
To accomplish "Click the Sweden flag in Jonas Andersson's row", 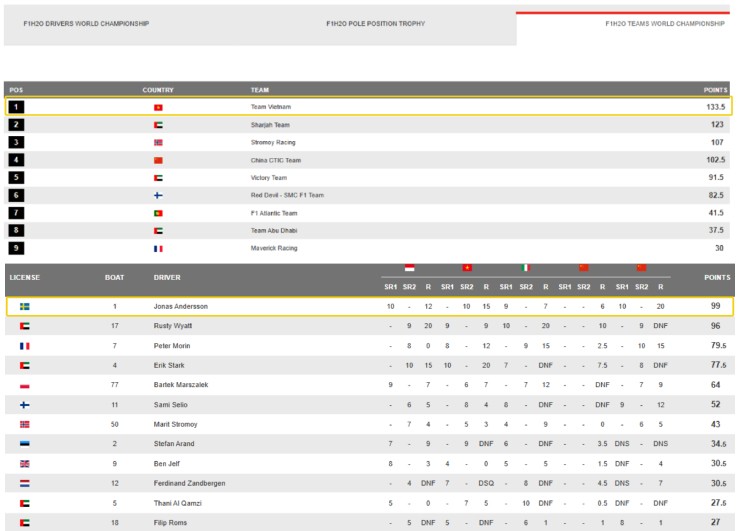I will coord(25,306).
